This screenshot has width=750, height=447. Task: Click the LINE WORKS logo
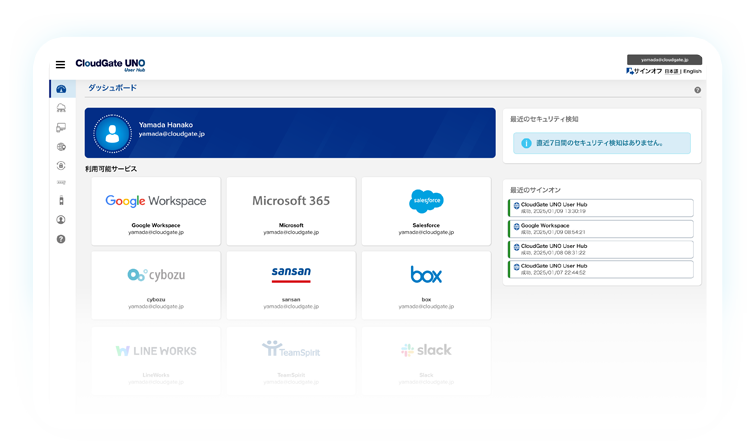[x=156, y=351]
